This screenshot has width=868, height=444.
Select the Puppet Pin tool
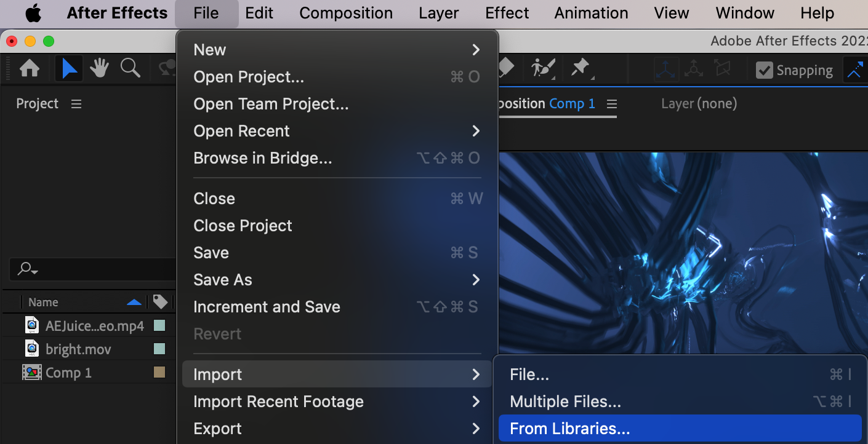(x=580, y=68)
